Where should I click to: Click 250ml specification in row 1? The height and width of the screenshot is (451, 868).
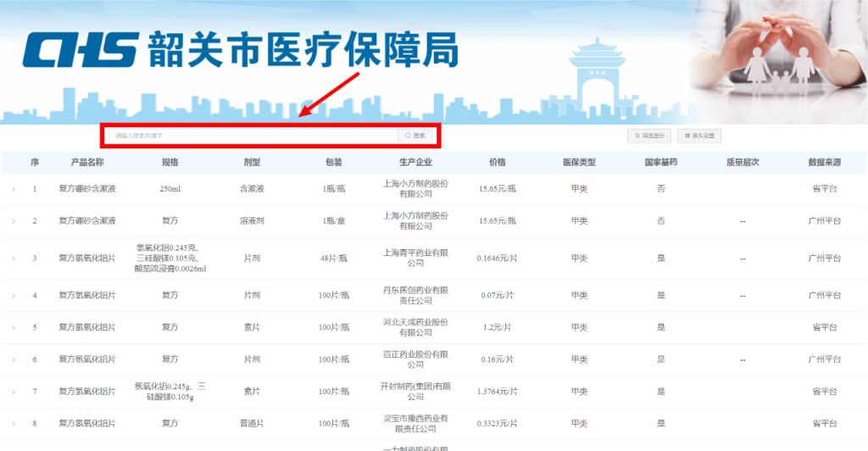tap(170, 189)
